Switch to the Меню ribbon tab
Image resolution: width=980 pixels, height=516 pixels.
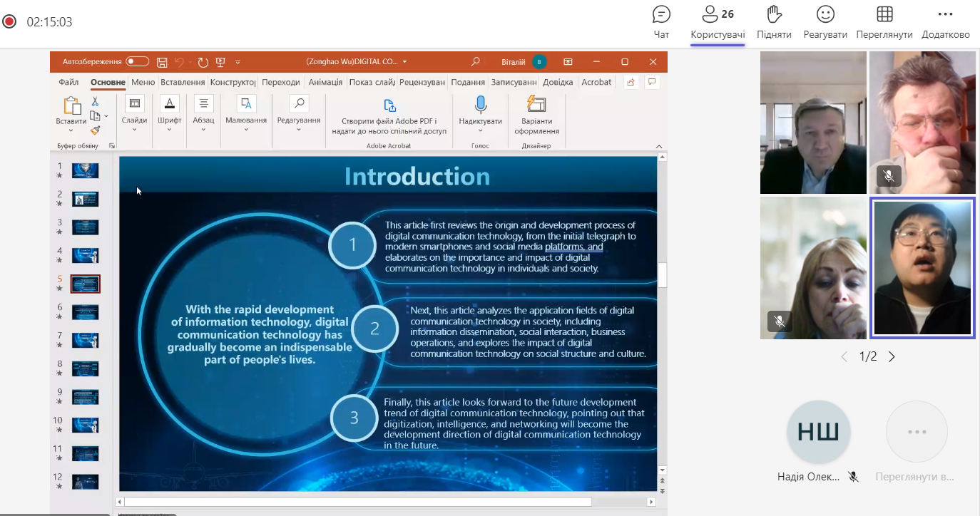pyautogui.click(x=143, y=82)
